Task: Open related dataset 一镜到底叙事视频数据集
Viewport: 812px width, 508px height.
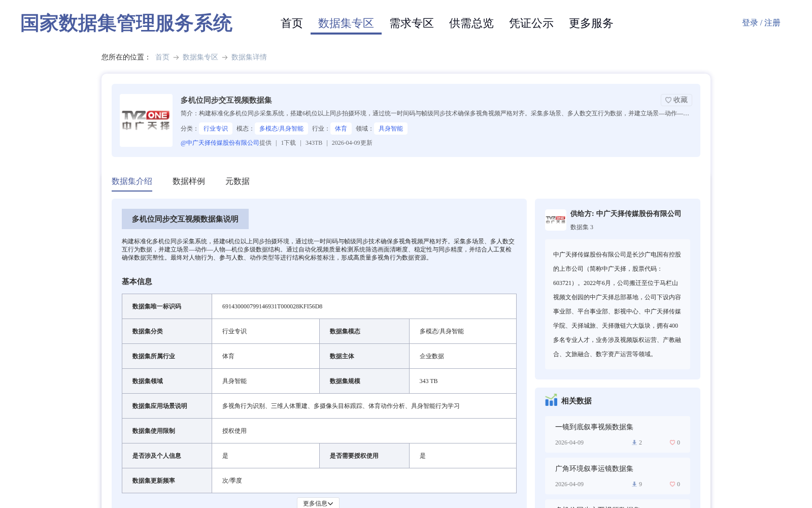Action: point(594,427)
